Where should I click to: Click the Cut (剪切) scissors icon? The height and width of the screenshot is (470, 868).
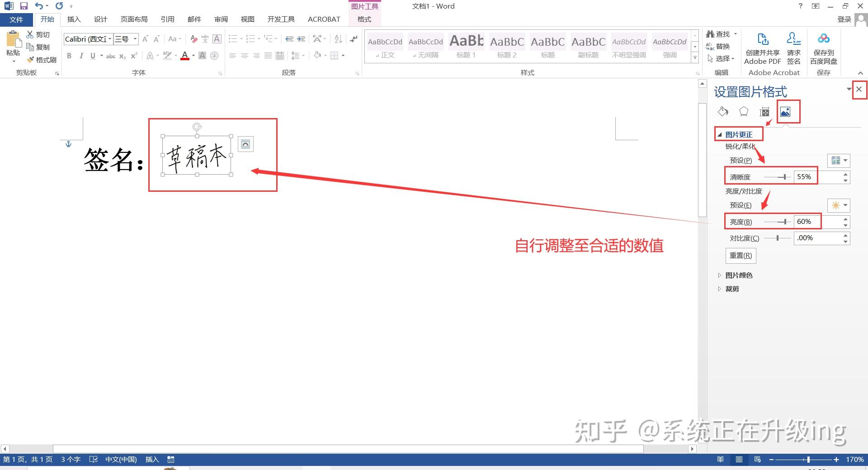[x=30, y=34]
